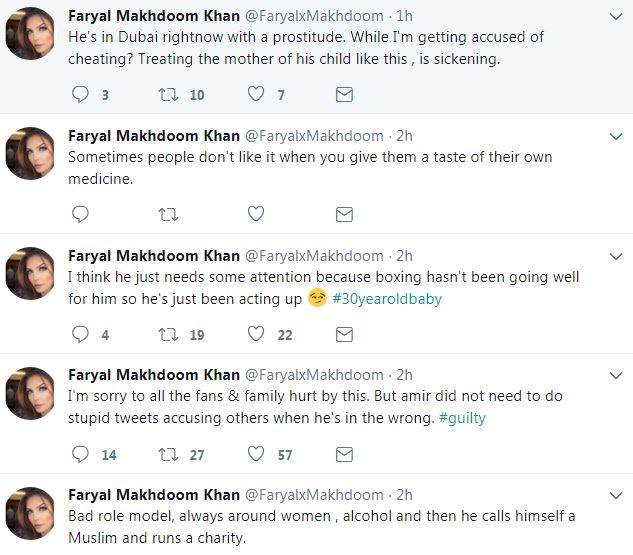Image resolution: width=633 pixels, height=555 pixels.
Task: Open the profile picture on the 'Bad role model' tweet
Action: tap(29, 513)
